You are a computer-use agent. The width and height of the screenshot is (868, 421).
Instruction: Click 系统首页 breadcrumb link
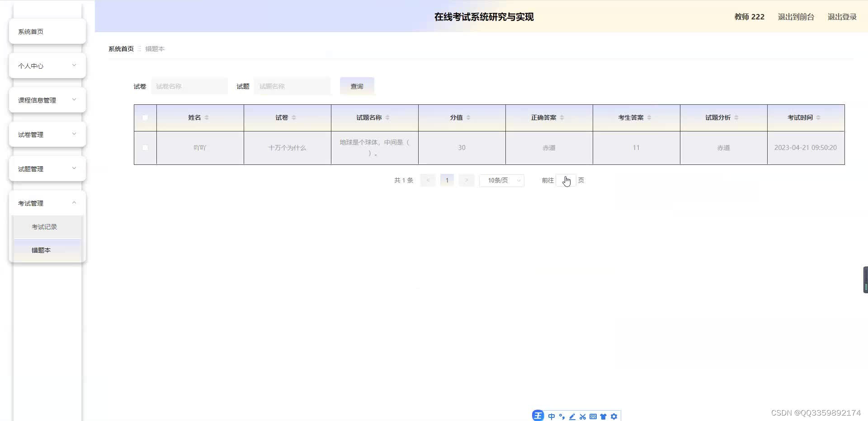tap(121, 49)
